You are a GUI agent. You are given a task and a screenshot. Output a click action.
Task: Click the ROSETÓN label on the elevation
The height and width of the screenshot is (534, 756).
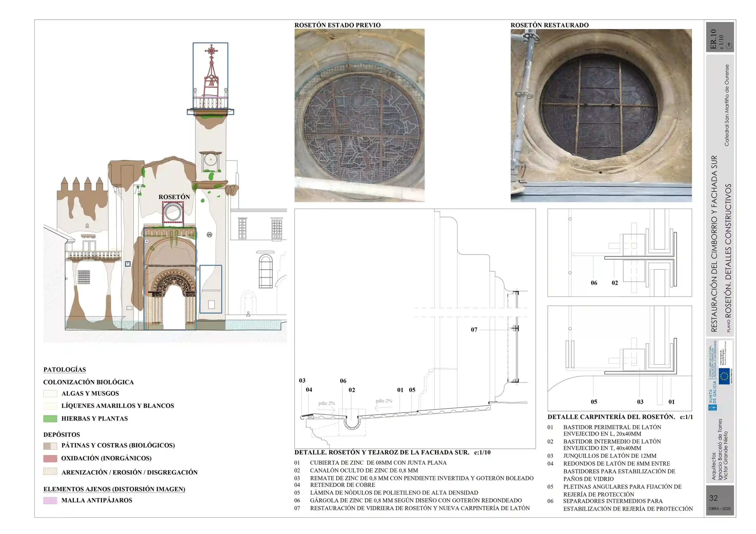pos(174,197)
